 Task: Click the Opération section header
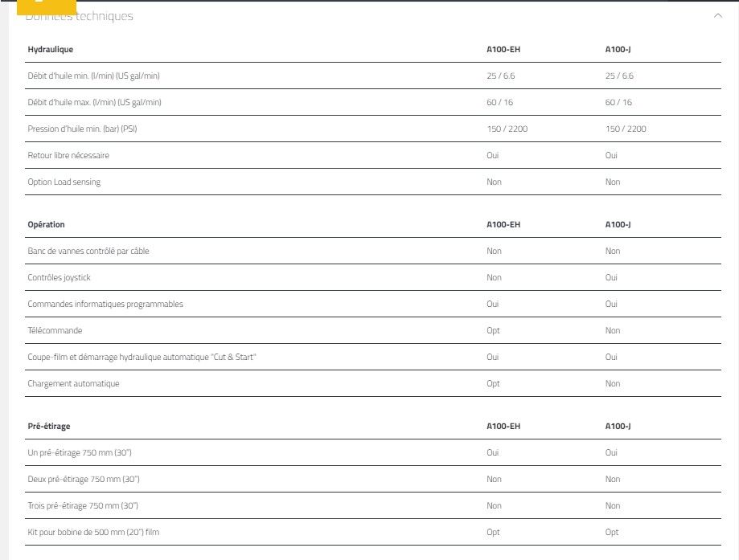point(47,225)
